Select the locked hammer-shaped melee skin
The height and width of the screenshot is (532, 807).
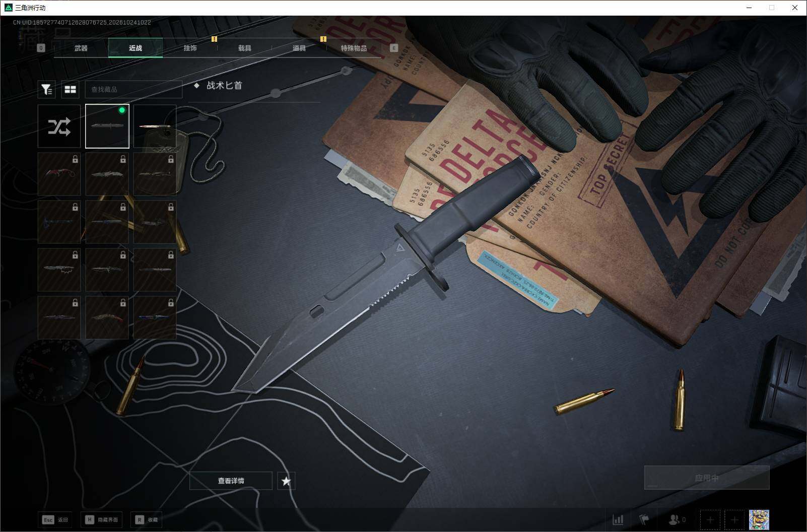point(59,222)
